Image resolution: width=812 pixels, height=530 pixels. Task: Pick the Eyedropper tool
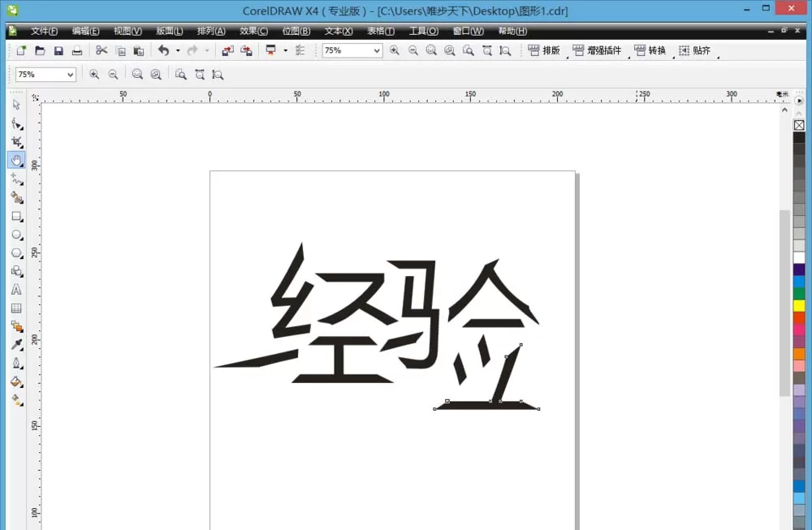coord(16,345)
